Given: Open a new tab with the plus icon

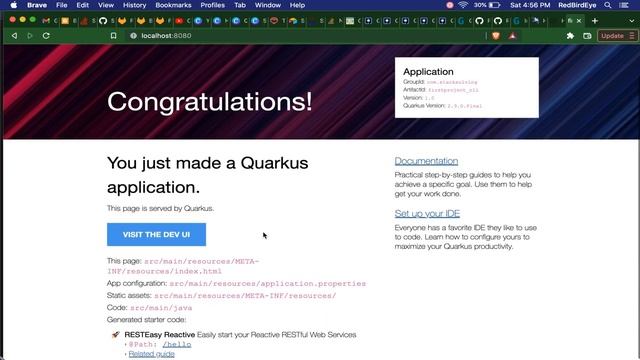Looking at the screenshot, I should (x=595, y=21).
